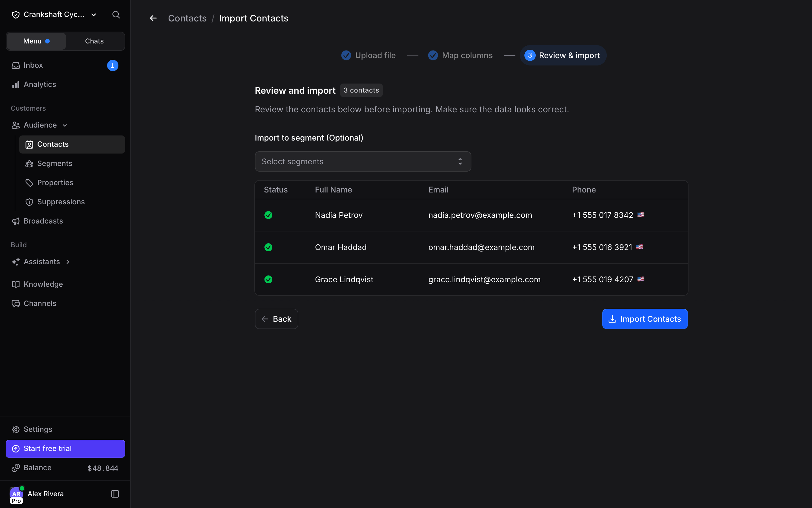Select Contacts in the sidebar

(x=72, y=144)
